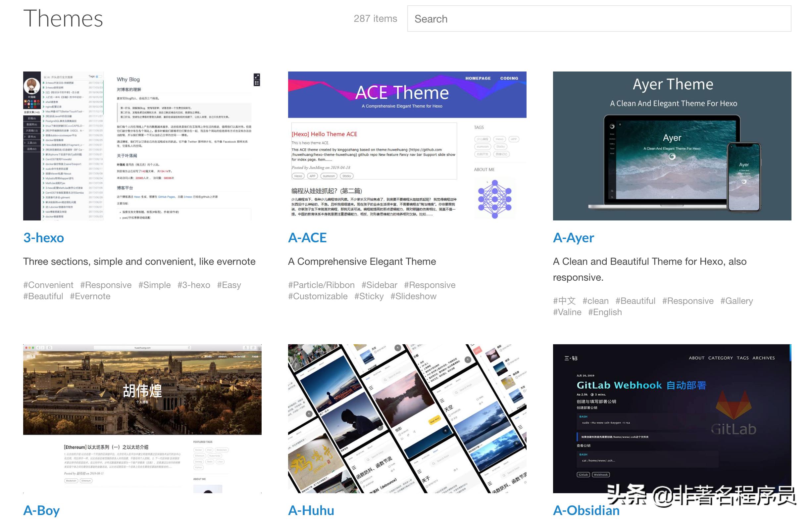
Task: Open the A-Huhu theme preview thumbnail
Action: click(407, 418)
